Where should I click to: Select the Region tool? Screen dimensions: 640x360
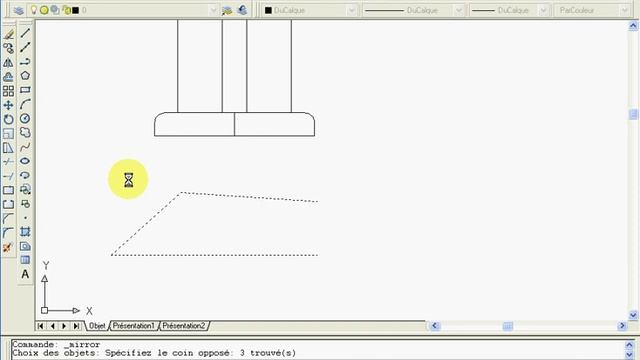pyautogui.click(x=25, y=246)
